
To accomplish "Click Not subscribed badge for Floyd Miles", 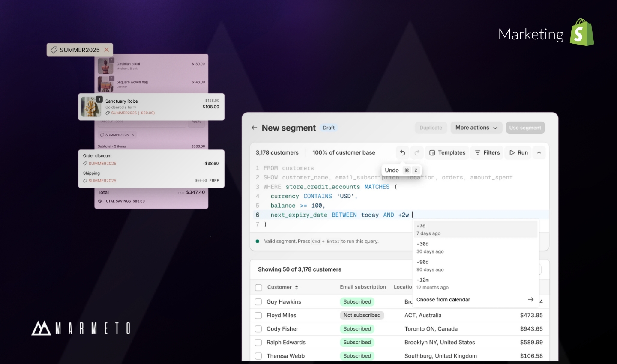I will point(362,315).
